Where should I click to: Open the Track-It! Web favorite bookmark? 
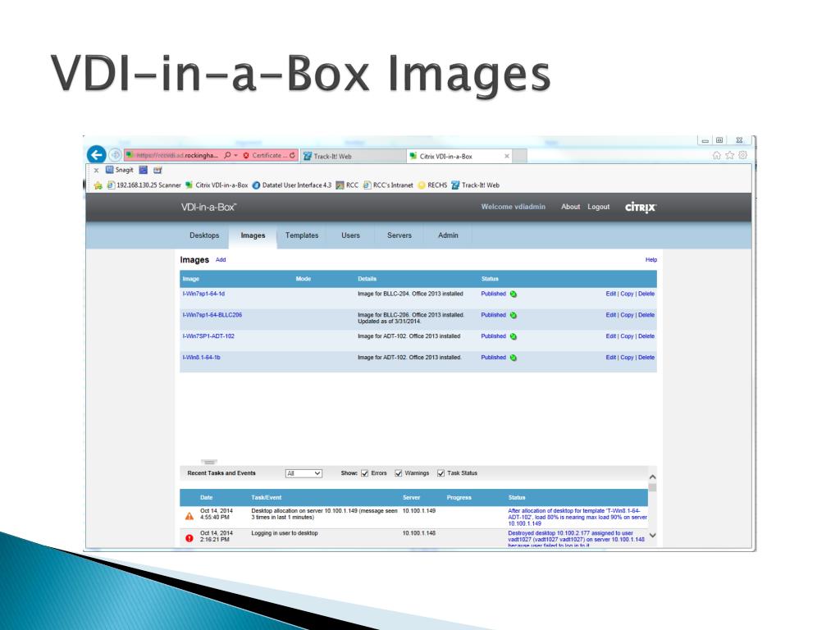click(476, 185)
